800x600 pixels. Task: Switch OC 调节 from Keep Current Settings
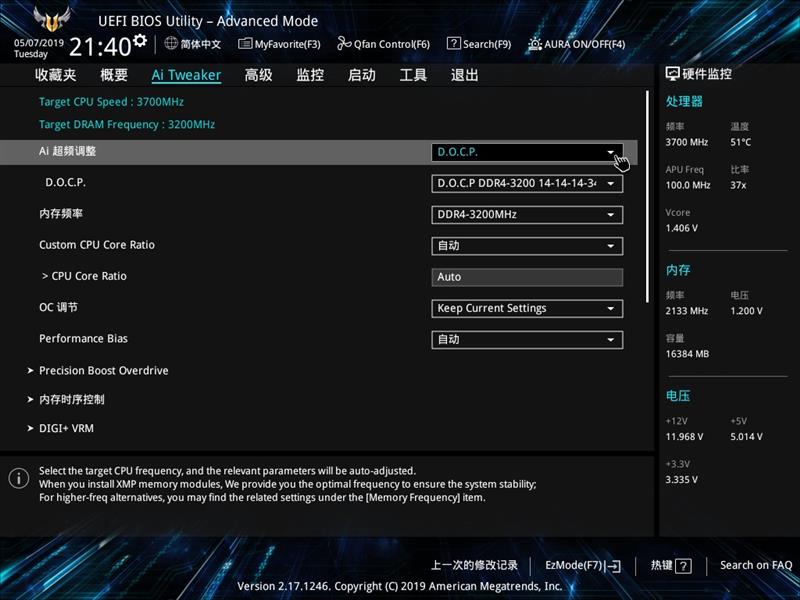(527, 308)
